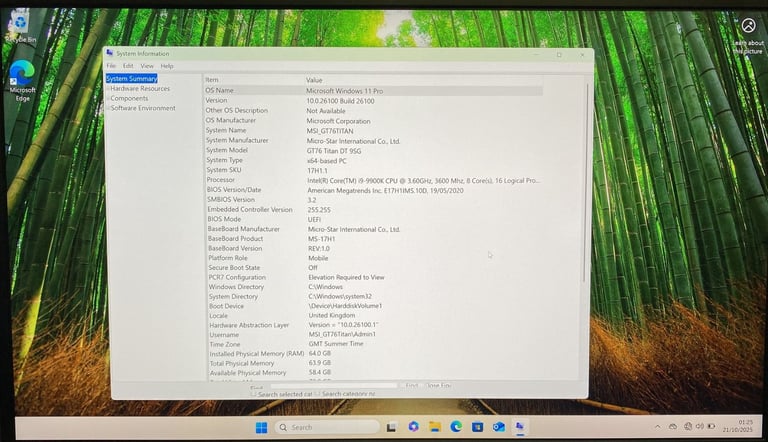768x442 pixels.
Task: Select the Processor row
Action: [x=374, y=180]
